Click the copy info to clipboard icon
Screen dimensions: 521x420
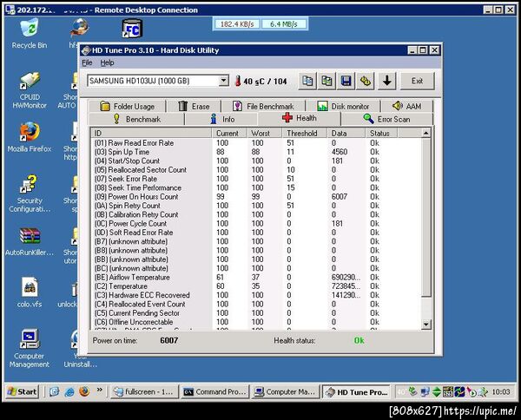[x=307, y=81]
